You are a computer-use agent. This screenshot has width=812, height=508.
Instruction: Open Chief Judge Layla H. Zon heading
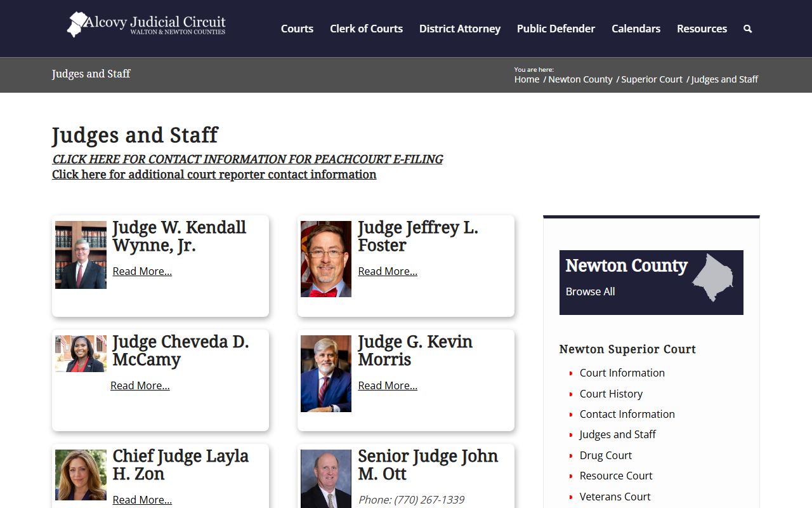181,465
